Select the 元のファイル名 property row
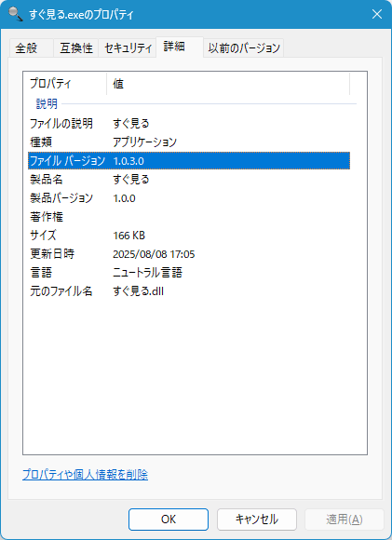This screenshot has width=392, height=540. pos(189,291)
